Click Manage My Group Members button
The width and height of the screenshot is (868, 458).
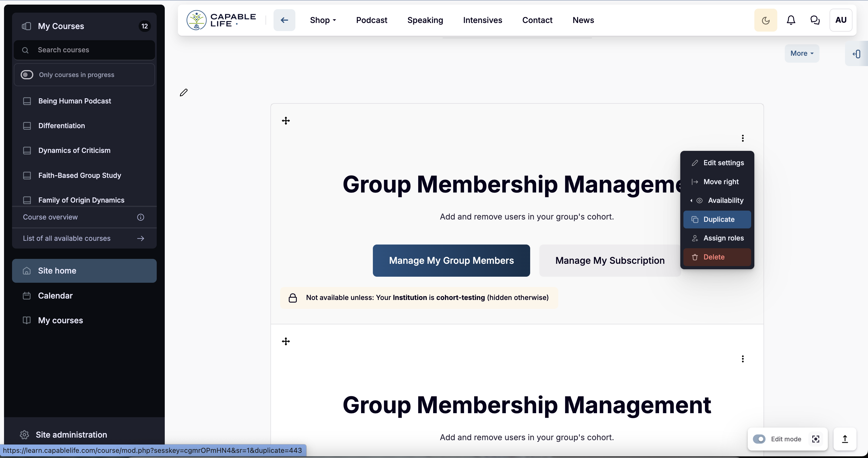(451, 260)
